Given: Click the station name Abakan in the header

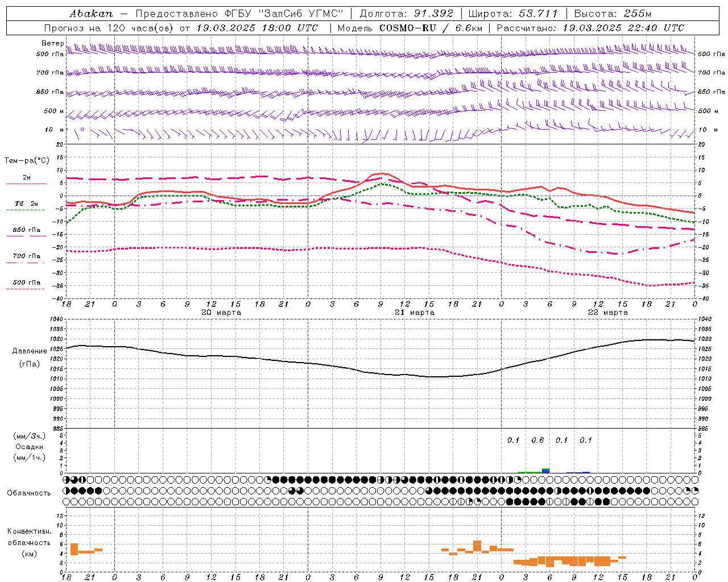Looking at the screenshot, I should [x=92, y=14].
